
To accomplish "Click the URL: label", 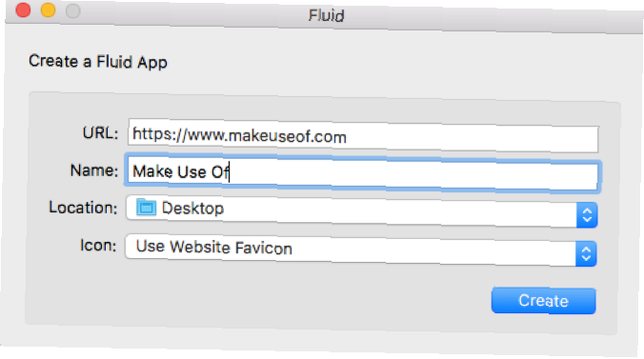I will pos(100,133).
